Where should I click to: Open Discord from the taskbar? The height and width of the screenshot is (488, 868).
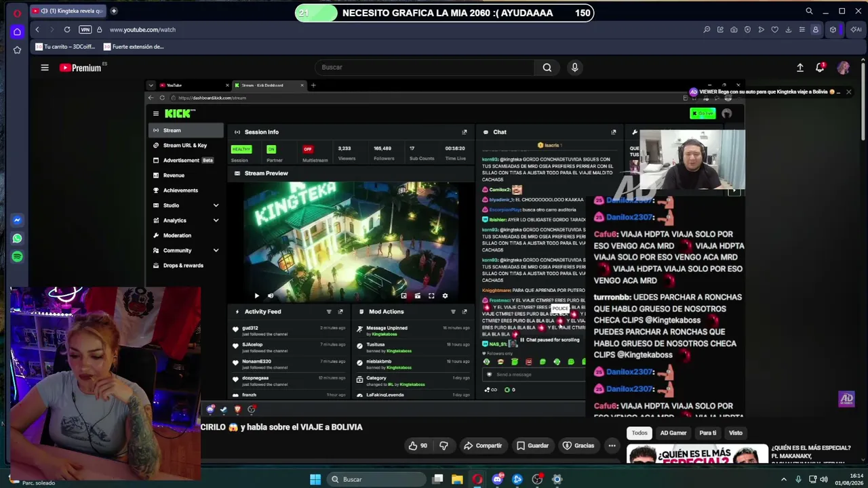pyautogui.click(x=498, y=479)
